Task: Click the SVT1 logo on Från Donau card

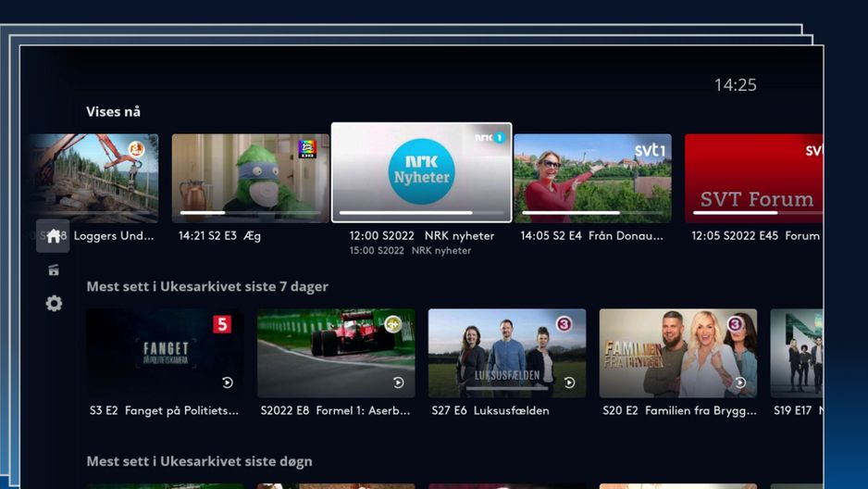Action: tap(650, 150)
